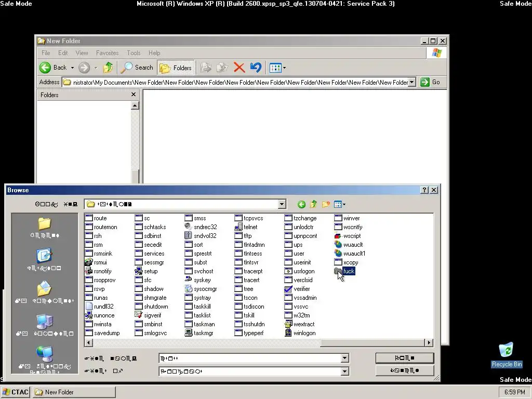The width and height of the screenshot is (532, 399).
Task: Open the view menu icon in Browse dialog
Action: (340, 204)
